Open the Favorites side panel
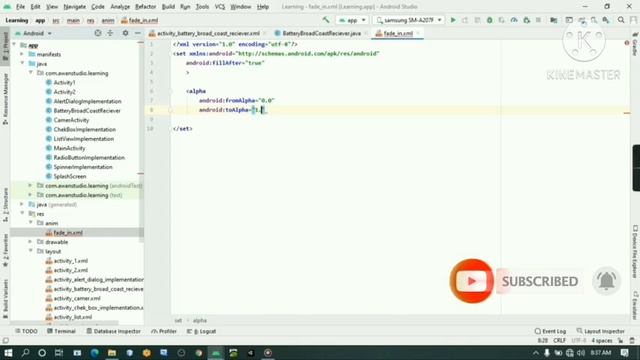 [x=5, y=251]
